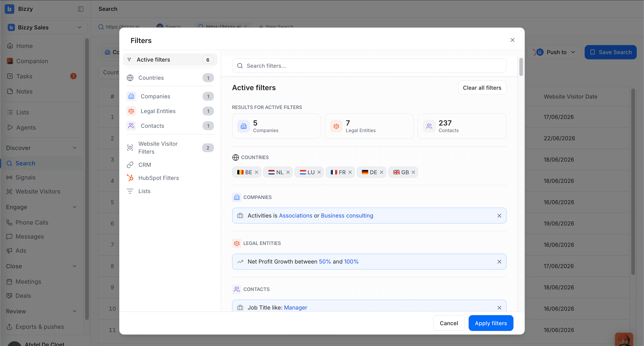
Task: Click the Signals icon in sidebar
Action: click(x=9, y=178)
